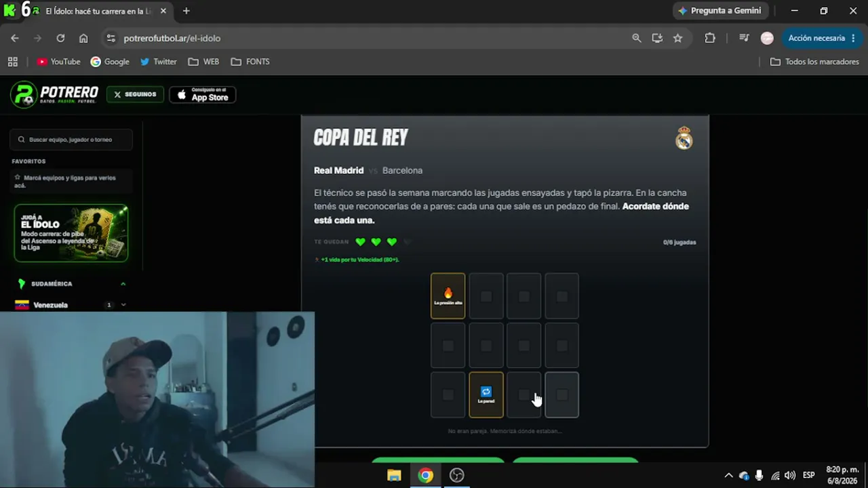Image resolution: width=868 pixels, height=488 pixels.
Task: Select Venezuela in the sidebar
Action: (x=51, y=305)
